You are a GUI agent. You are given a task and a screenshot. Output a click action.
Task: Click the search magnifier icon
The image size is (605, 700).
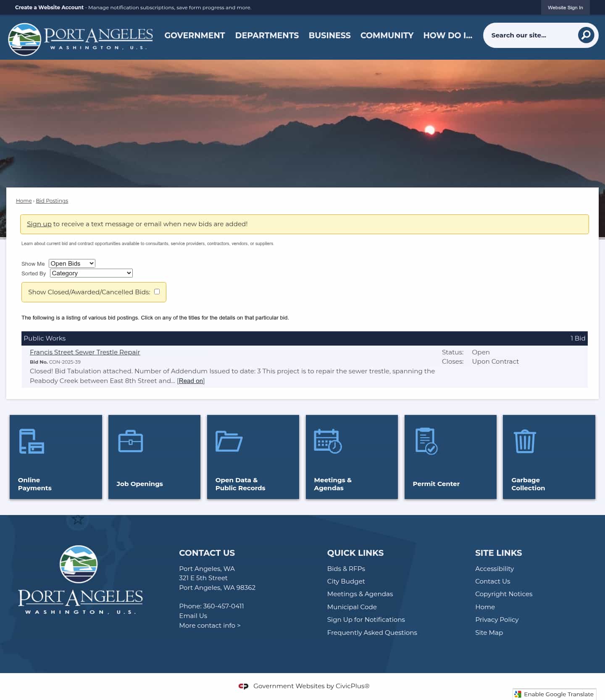(x=586, y=35)
